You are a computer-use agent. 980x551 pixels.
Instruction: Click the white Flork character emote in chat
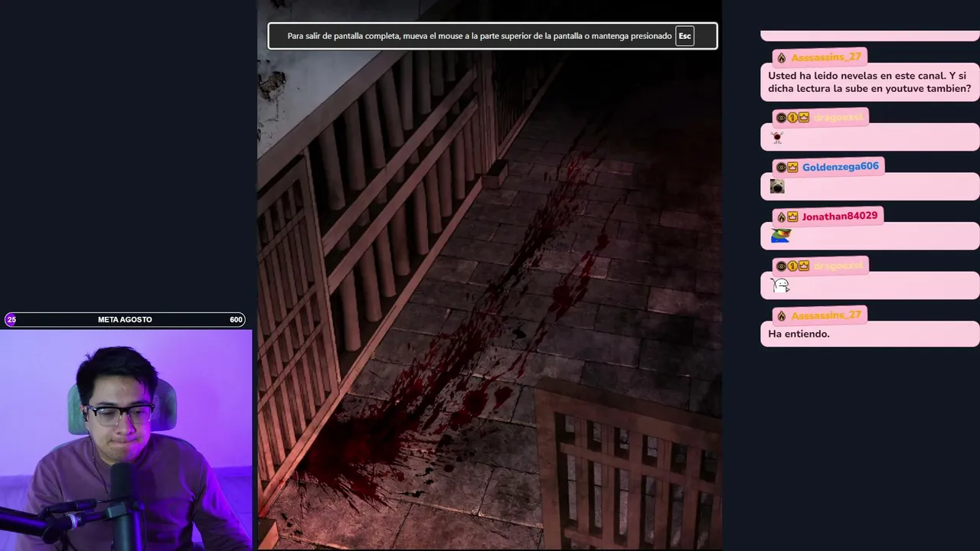(780, 285)
